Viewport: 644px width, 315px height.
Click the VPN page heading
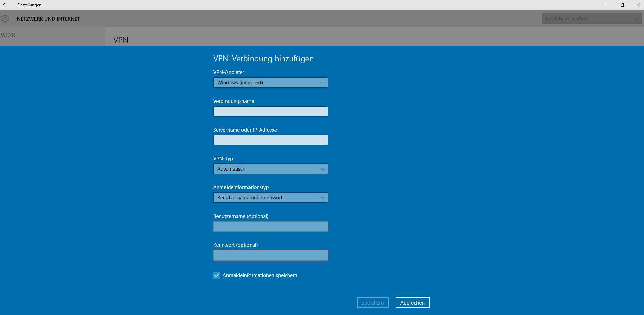(121, 40)
